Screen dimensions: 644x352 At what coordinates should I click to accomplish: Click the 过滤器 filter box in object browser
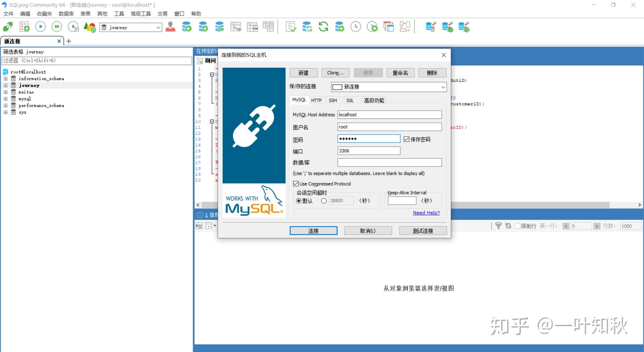[x=97, y=61]
